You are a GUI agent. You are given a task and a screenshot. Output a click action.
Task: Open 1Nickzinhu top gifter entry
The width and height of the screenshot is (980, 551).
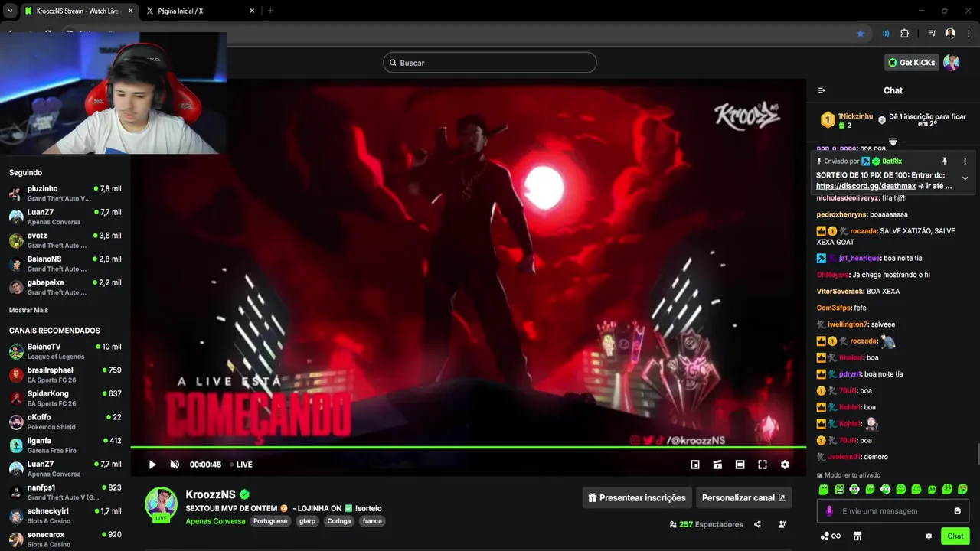[x=847, y=120]
